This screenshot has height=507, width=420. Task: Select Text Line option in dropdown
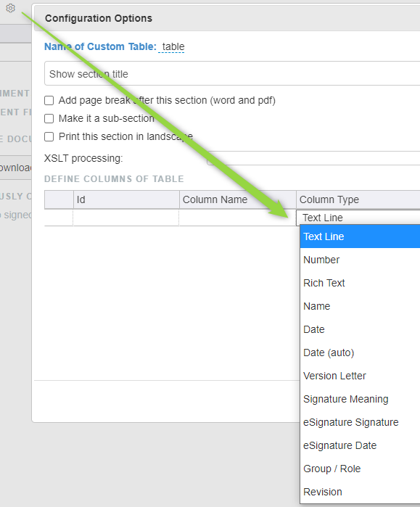pos(360,236)
